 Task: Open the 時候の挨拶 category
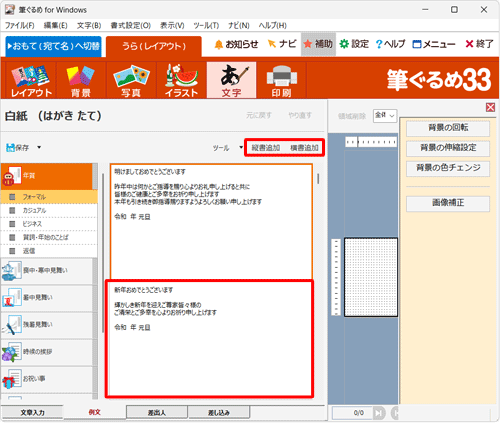tap(47, 352)
